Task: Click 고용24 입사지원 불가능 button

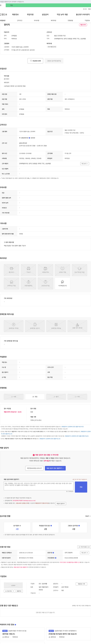Action: coord(54,61)
